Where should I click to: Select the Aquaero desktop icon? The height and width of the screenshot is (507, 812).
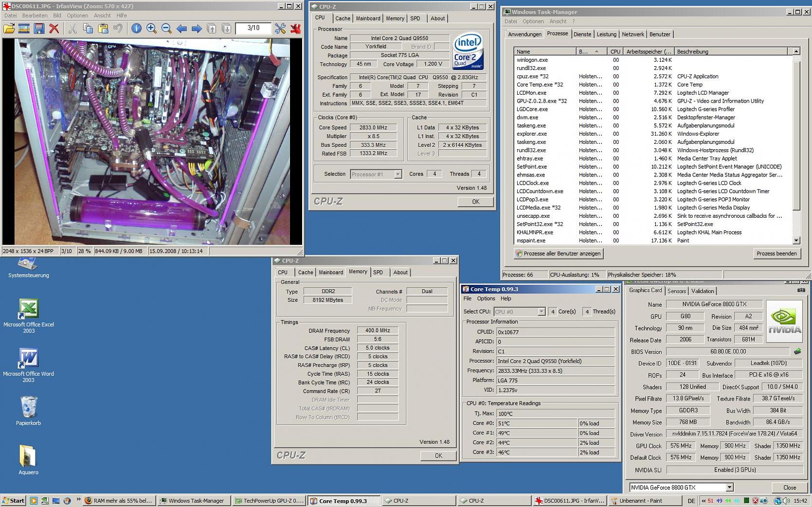tap(28, 460)
